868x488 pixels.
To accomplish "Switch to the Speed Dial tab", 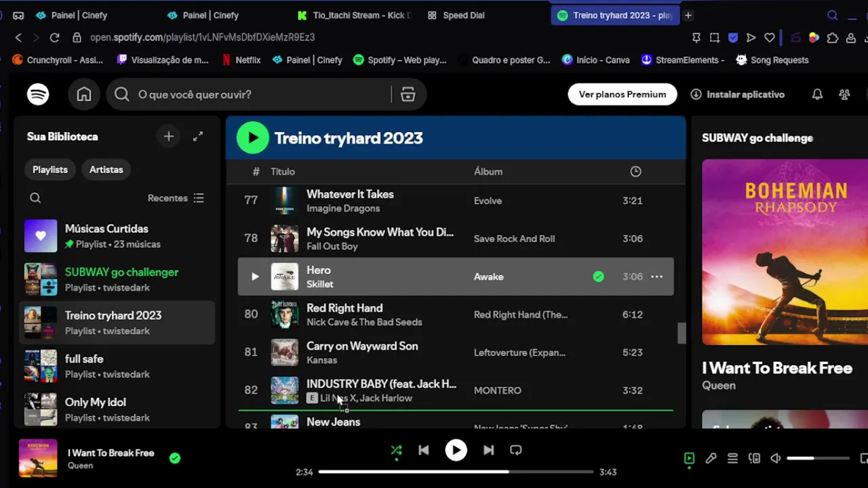I will coord(455,15).
